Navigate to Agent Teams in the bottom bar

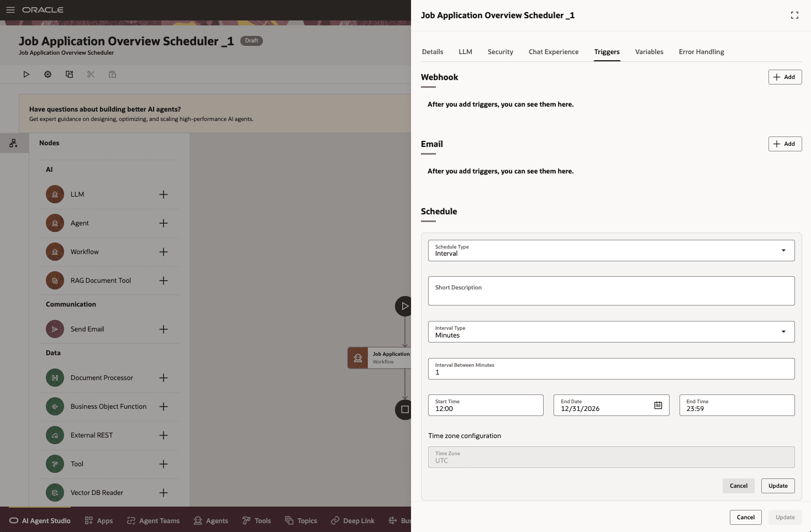tap(153, 520)
